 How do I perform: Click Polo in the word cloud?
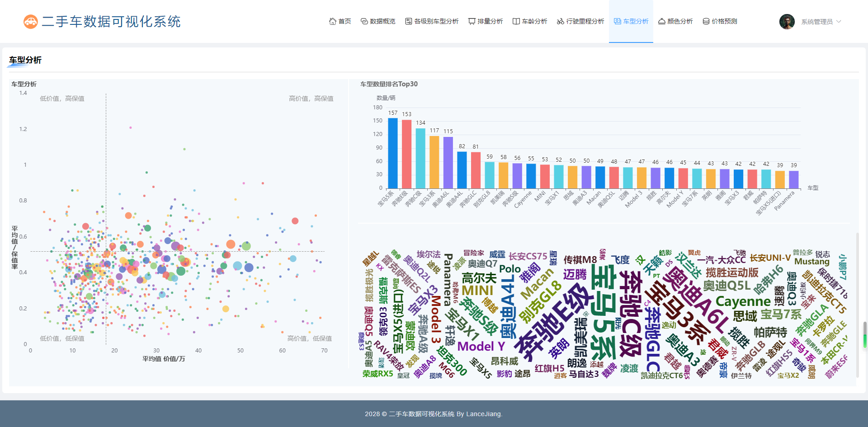[510, 269]
